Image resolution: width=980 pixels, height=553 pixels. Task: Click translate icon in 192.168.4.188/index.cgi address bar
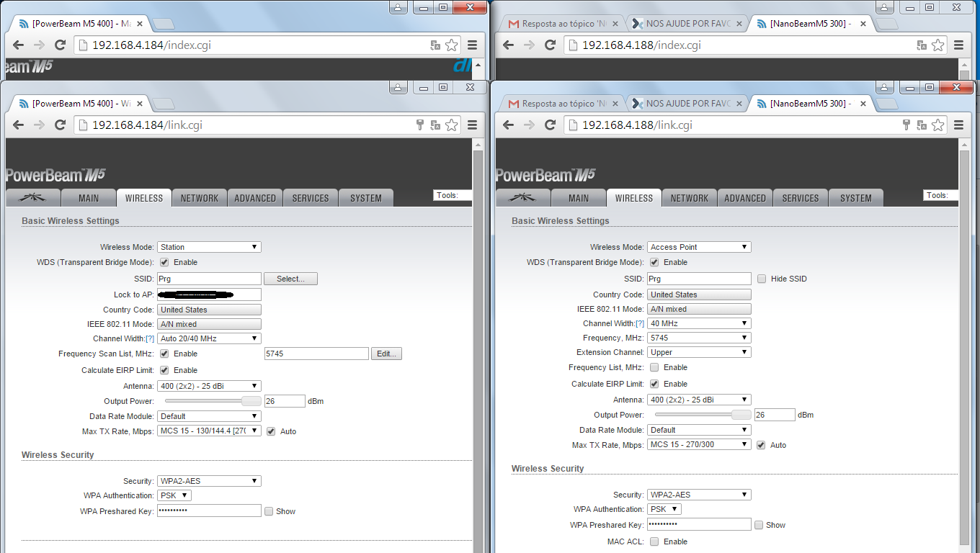[x=922, y=45]
